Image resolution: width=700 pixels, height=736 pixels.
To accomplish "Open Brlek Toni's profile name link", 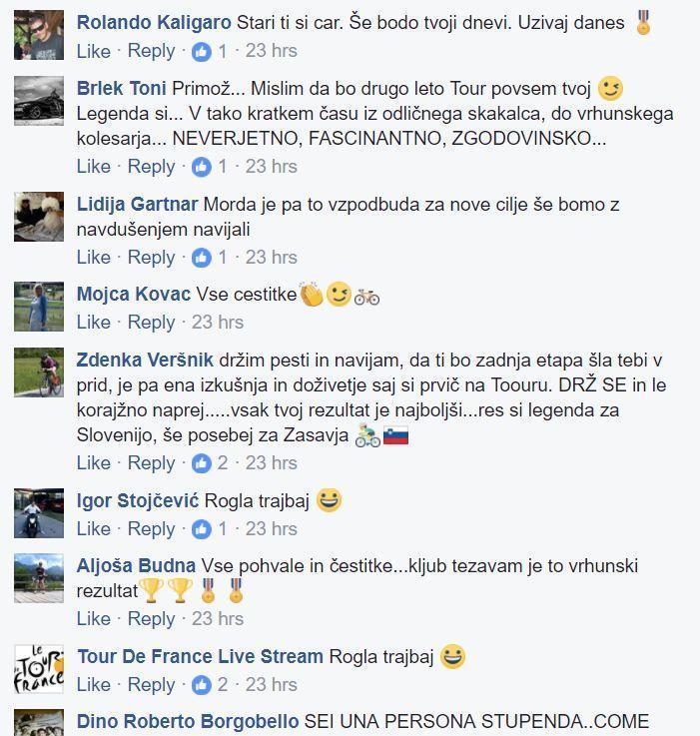I will (x=122, y=88).
